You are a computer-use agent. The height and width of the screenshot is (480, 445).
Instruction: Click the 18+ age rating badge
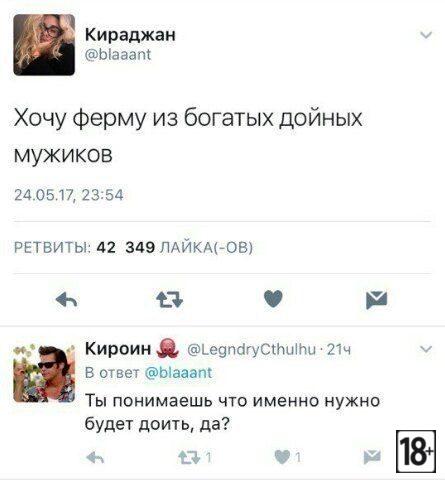pos(416,451)
